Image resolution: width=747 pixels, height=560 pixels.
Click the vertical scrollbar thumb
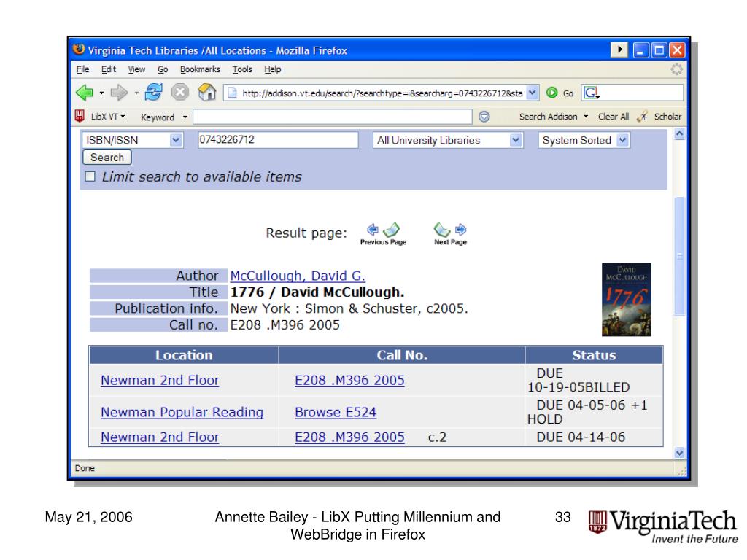coord(680,256)
